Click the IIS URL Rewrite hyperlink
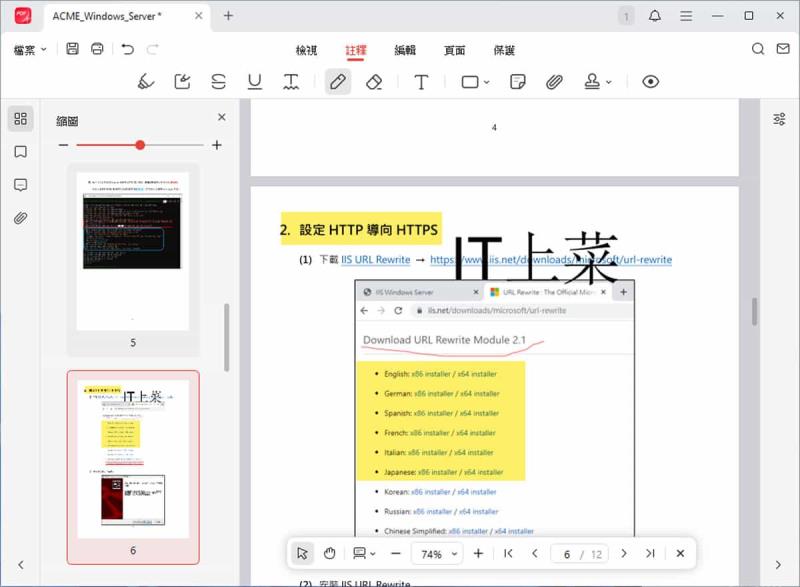This screenshot has width=800, height=587. [x=373, y=259]
